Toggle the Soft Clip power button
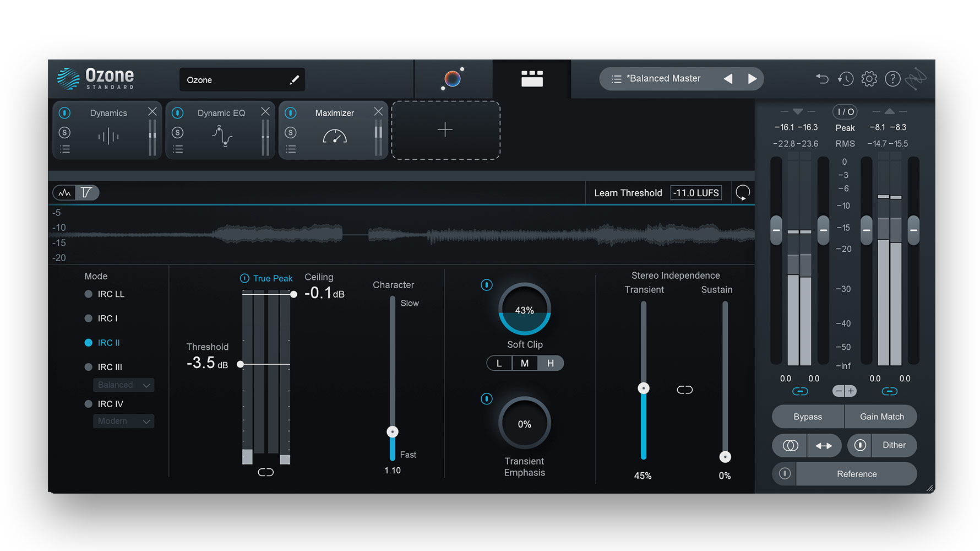 coord(487,285)
